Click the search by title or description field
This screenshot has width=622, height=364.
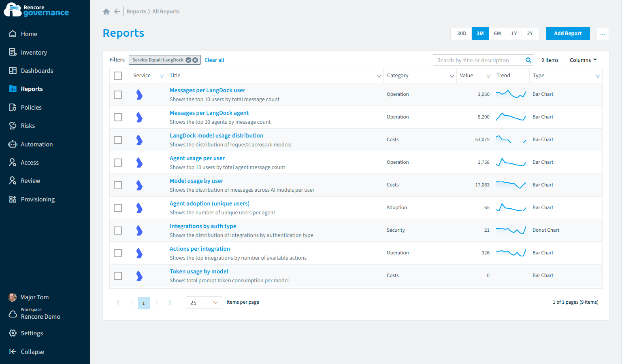click(x=484, y=60)
